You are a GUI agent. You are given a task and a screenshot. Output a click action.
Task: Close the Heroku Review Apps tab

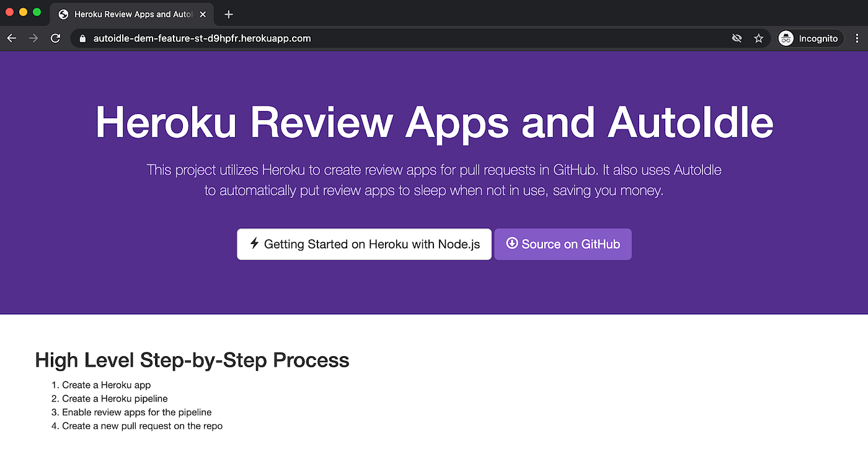203,14
